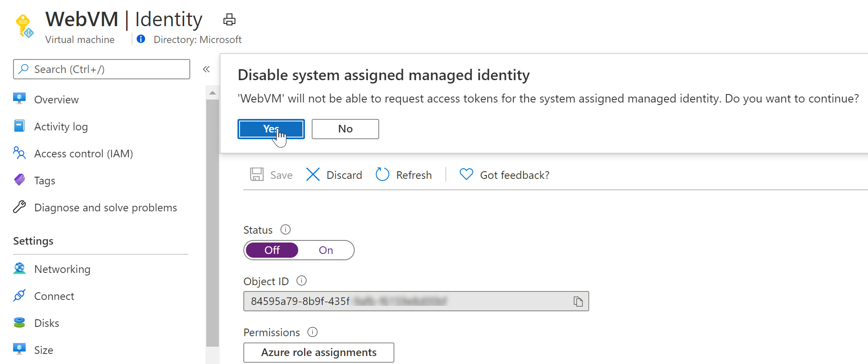Select the Off option in Status toggle
The height and width of the screenshot is (364, 868).
(272, 250)
